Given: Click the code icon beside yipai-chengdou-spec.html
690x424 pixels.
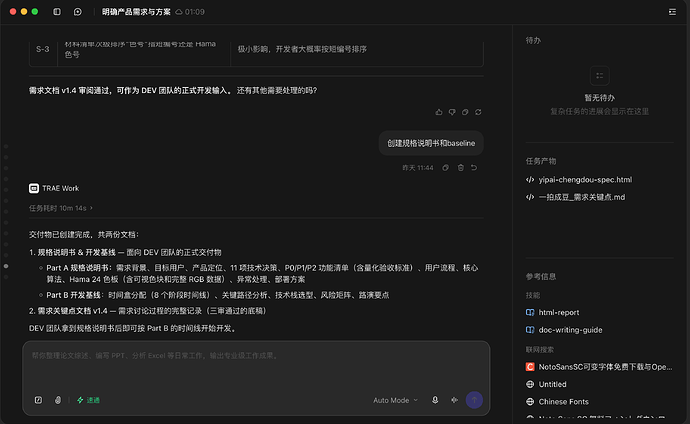Looking at the screenshot, I should click(x=530, y=179).
